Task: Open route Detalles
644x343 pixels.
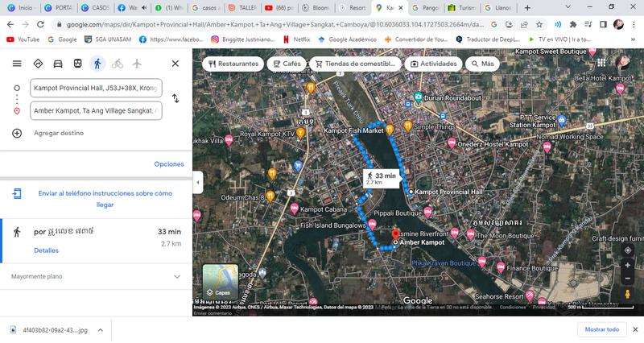Action: pos(46,250)
